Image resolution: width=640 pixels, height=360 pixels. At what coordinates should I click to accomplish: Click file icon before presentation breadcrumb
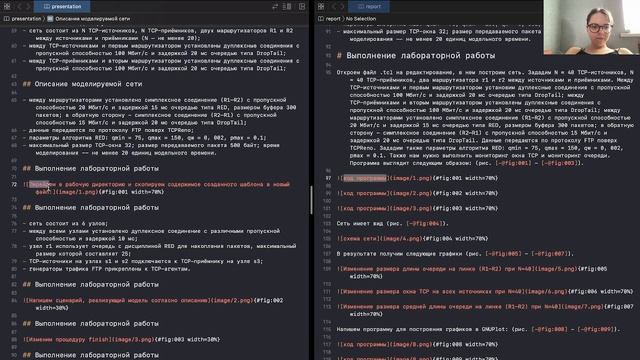pos(7,18)
